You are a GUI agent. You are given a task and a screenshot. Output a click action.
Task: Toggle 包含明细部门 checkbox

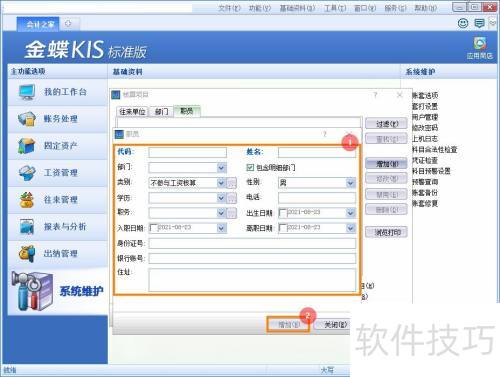coord(250,167)
